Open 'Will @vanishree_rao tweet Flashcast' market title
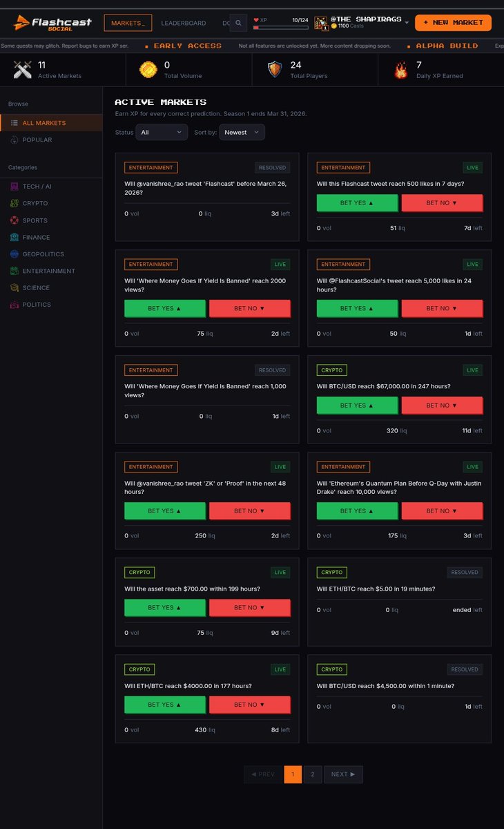The height and width of the screenshot is (829, 504). point(205,188)
